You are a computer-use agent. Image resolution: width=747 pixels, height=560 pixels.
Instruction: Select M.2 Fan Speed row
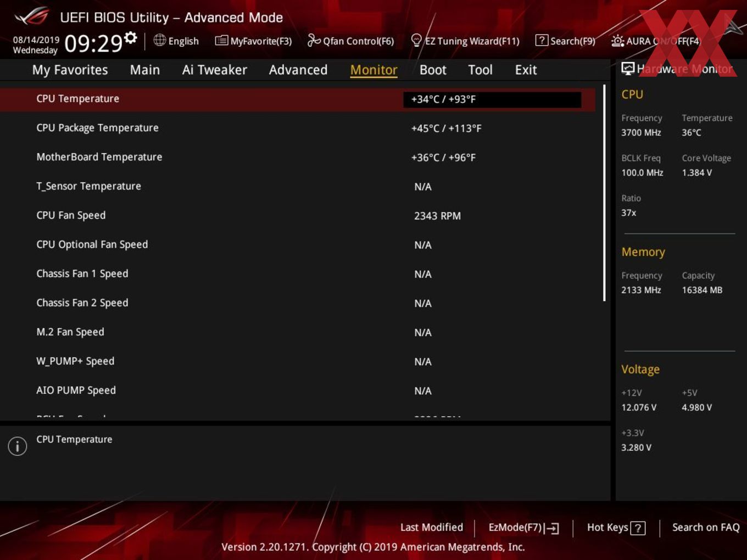(x=298, y=332)
